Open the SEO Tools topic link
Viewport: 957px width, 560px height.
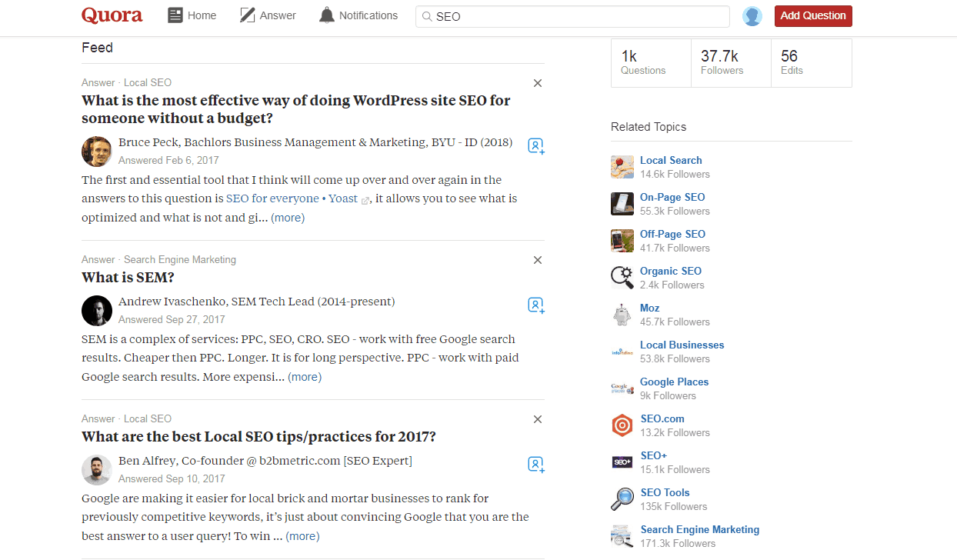[665, 493]
